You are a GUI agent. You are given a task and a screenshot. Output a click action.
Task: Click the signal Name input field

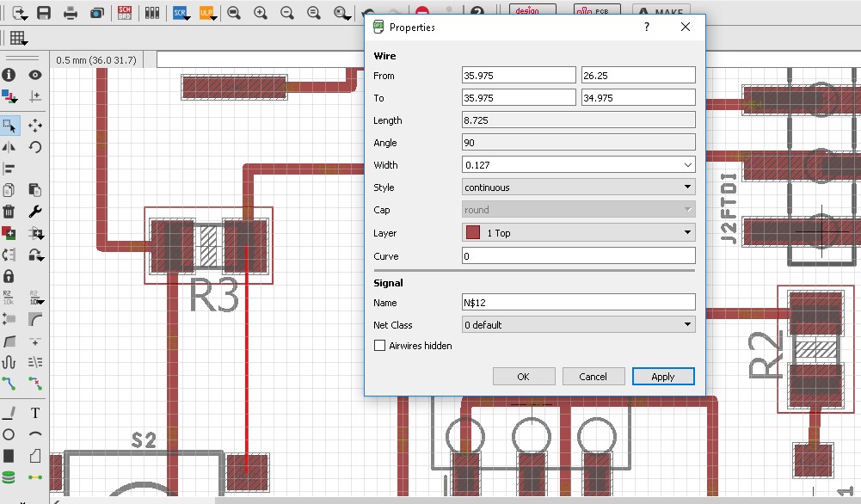[578, 303]
